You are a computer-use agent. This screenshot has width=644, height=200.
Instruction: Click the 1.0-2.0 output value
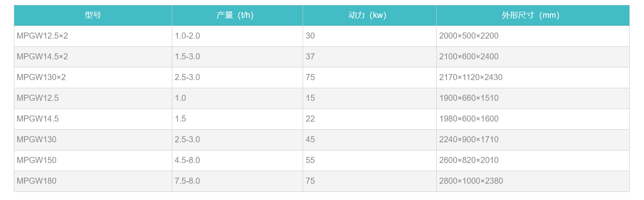[x=187, y=36]
